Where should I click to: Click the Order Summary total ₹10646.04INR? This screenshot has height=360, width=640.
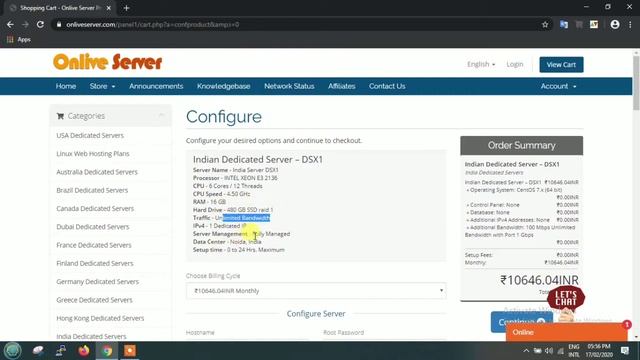[x=539, y=280]
